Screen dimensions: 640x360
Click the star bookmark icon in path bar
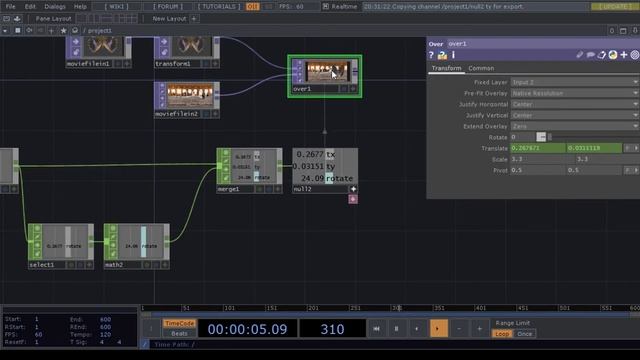pos(63,31)
